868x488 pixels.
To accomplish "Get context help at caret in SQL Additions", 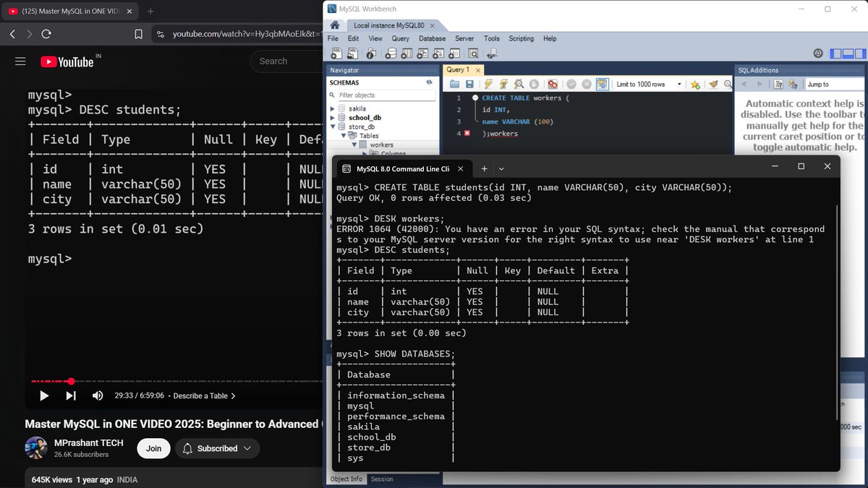I will (778, 85).
